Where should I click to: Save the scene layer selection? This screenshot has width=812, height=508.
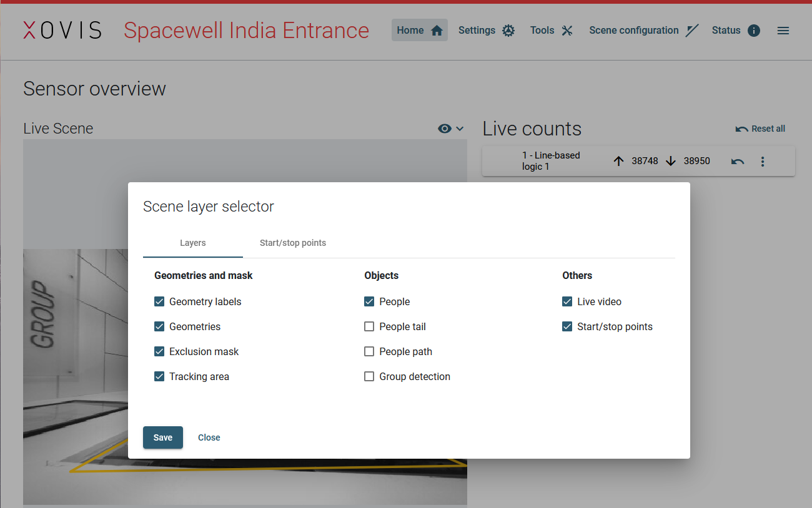click(163, 437)
